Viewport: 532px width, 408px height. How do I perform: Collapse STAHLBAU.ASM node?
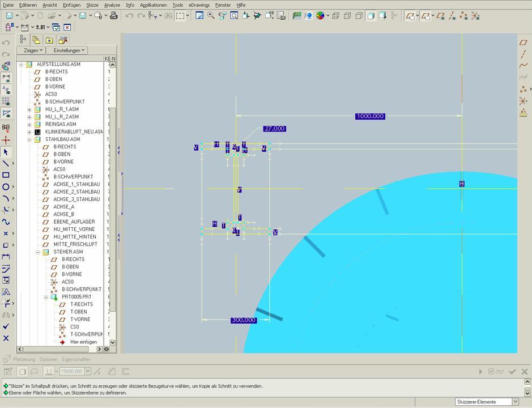(x=29, y=139)
